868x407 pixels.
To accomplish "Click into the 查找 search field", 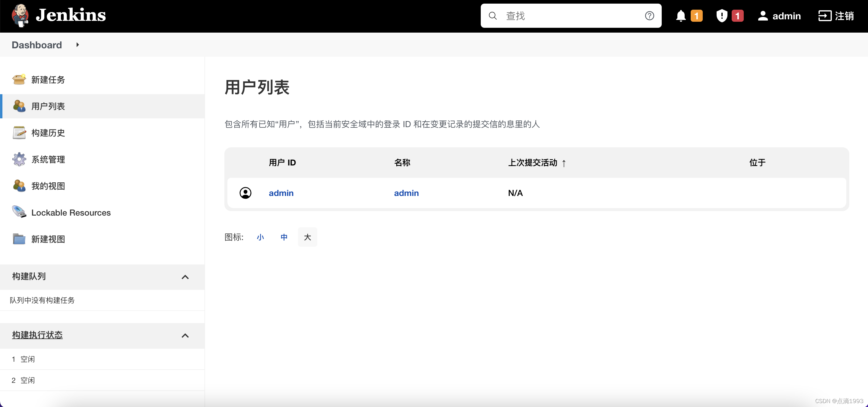I will click(x=569, y=16).
